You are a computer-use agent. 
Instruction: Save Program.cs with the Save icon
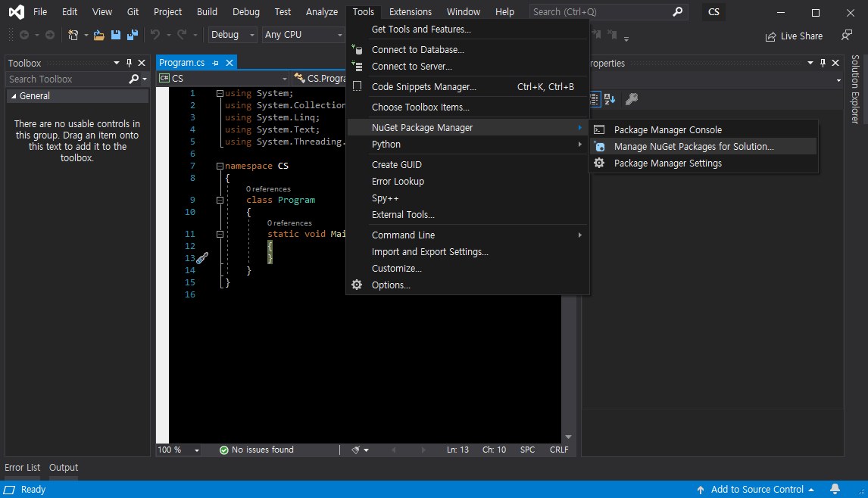(116, 35)
